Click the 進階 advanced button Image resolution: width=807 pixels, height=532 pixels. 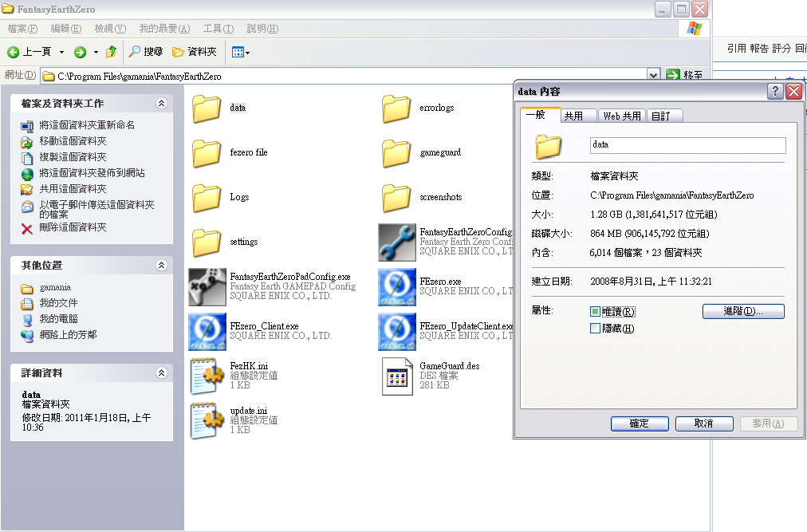tap(743, 311)
